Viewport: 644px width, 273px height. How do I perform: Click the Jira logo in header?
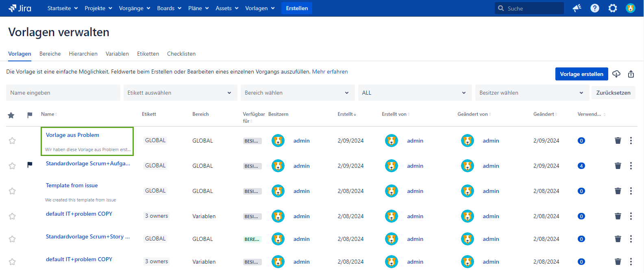tap(20, 8)
